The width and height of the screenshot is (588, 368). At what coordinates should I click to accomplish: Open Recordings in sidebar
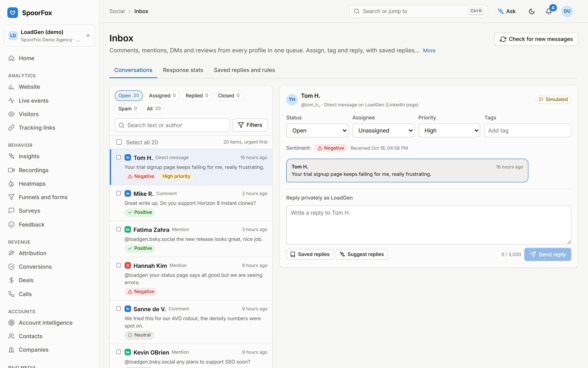point(50,170)
